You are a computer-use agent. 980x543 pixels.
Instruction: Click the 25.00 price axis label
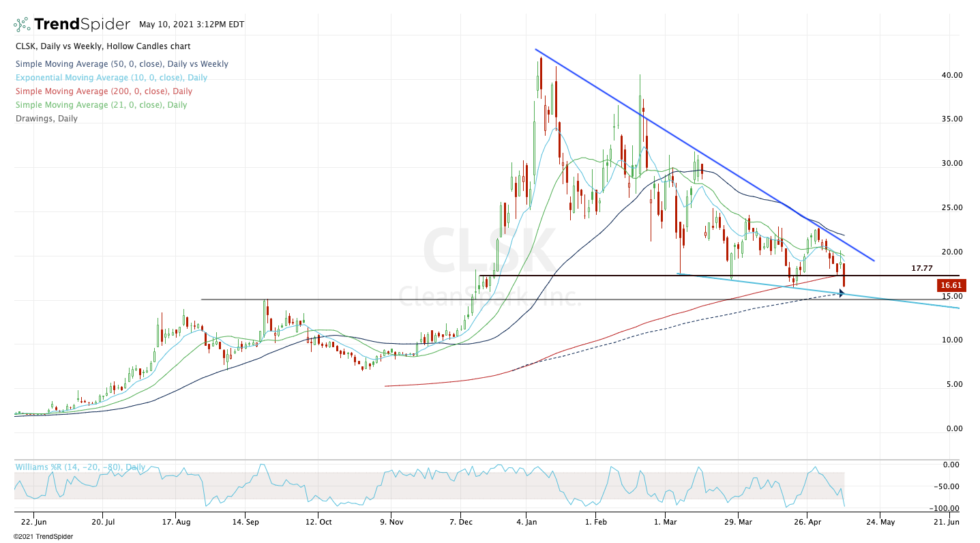pos(951,208)
